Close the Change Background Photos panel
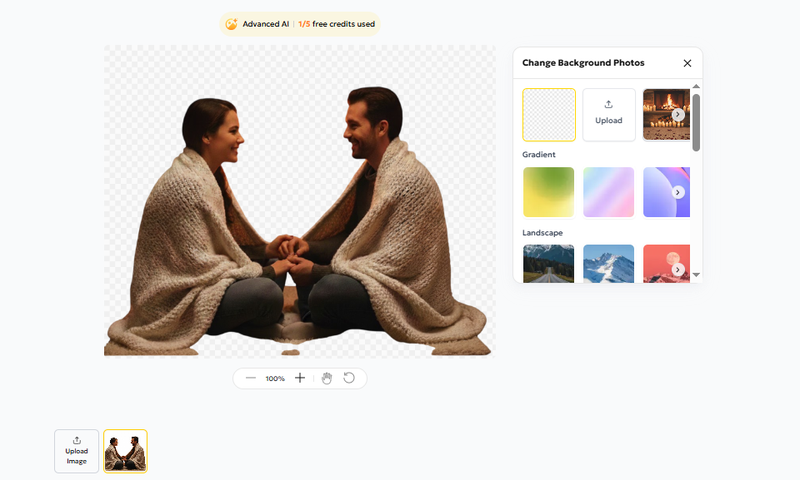Image resolution: width=800 pixels, height=480 pixels. click(x=687, y=63)
